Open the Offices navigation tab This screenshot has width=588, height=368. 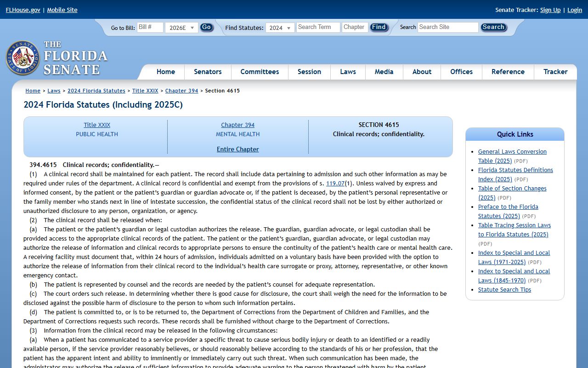(461, 72)
